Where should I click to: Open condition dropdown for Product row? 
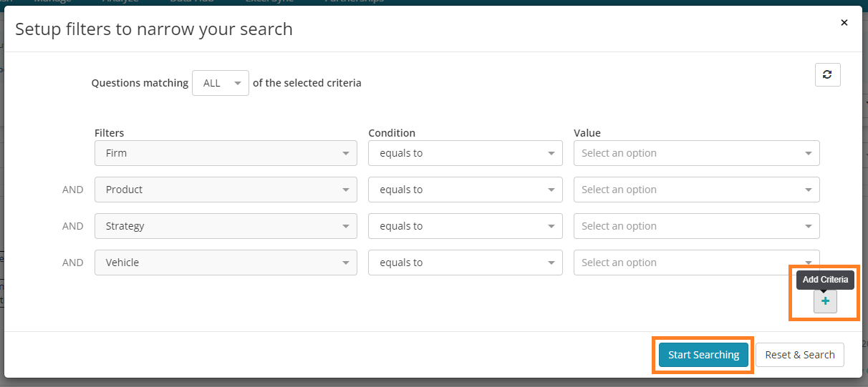tap(466, 190)
